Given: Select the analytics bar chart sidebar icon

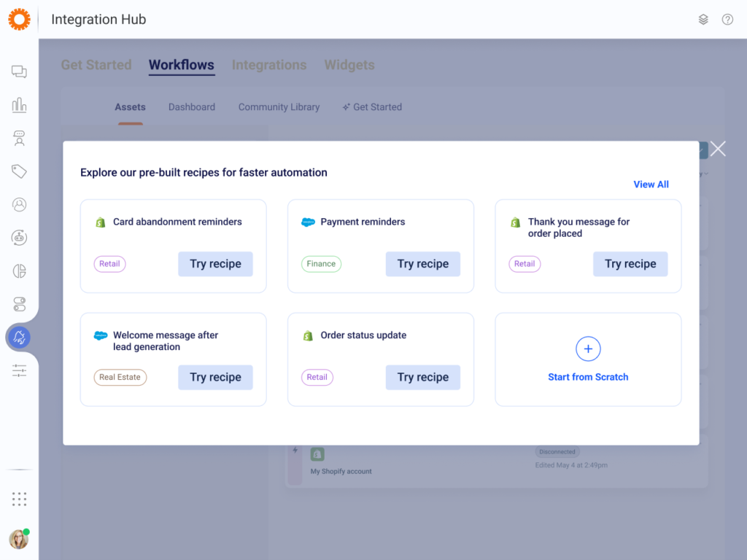Looking at the screenshot, I should point(19,104).
